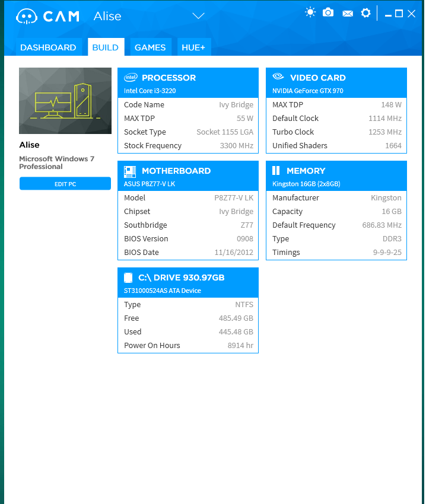This screenshot has height=504, width=426.
Task: Click the Turbo Clock 1253 MHz value
Action: coord(385,132)
